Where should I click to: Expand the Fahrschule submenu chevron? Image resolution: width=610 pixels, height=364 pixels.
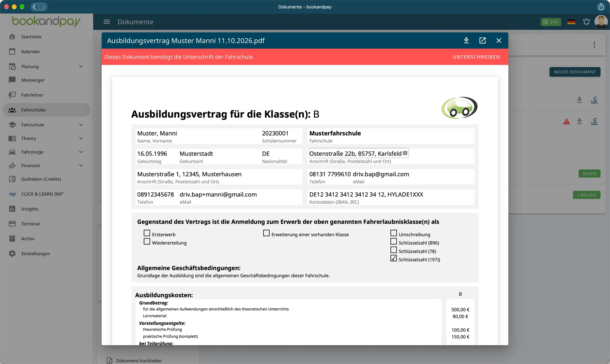[x=81, y=125]
